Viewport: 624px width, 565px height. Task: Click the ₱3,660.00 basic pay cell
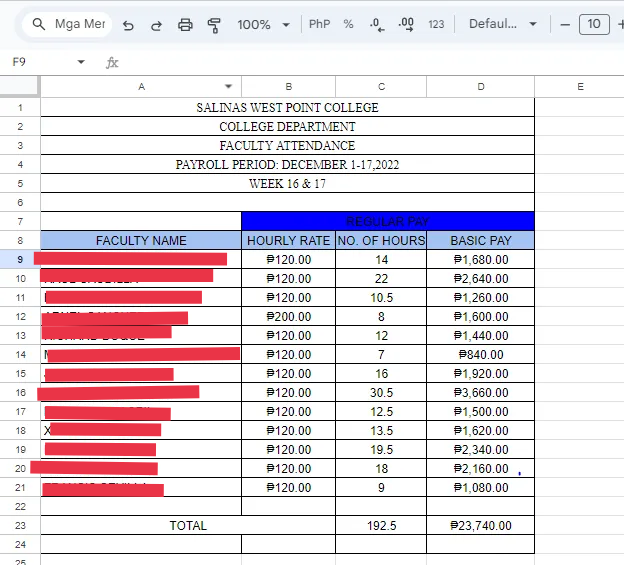(481, 392)
